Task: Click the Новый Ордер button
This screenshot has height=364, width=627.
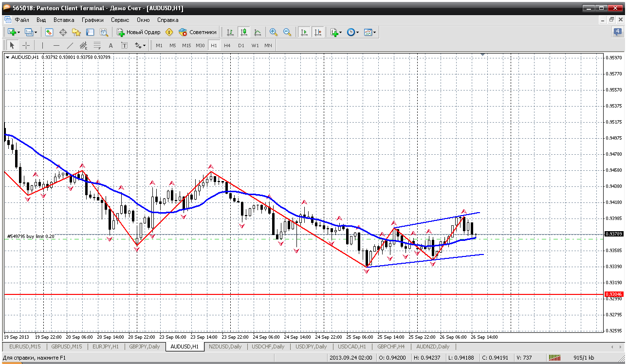Action: [139, 32]
